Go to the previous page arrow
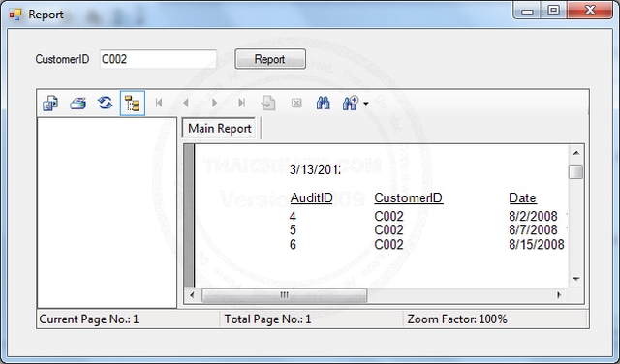Viewport: 620px width, 364px height. (186, 104)
